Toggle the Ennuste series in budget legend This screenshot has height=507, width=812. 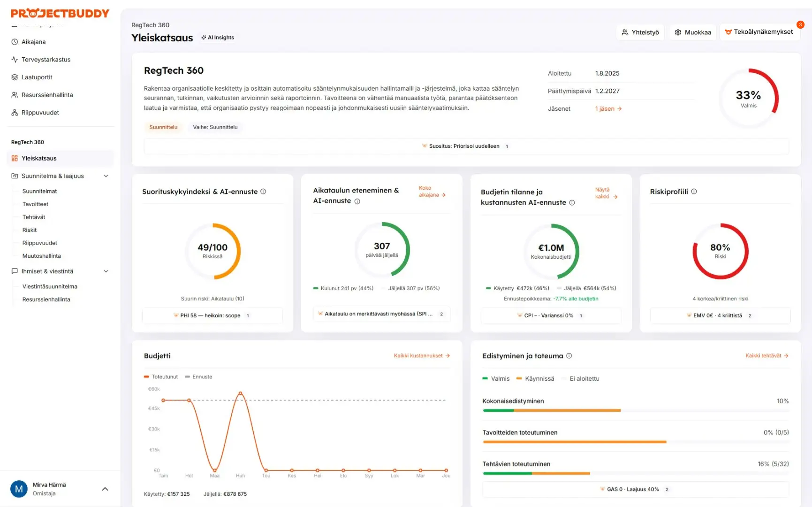click(x=199, y=377)
